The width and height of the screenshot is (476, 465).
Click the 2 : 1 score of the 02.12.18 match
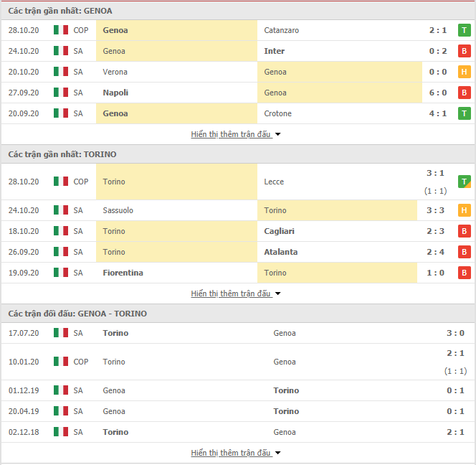(455, 432)
